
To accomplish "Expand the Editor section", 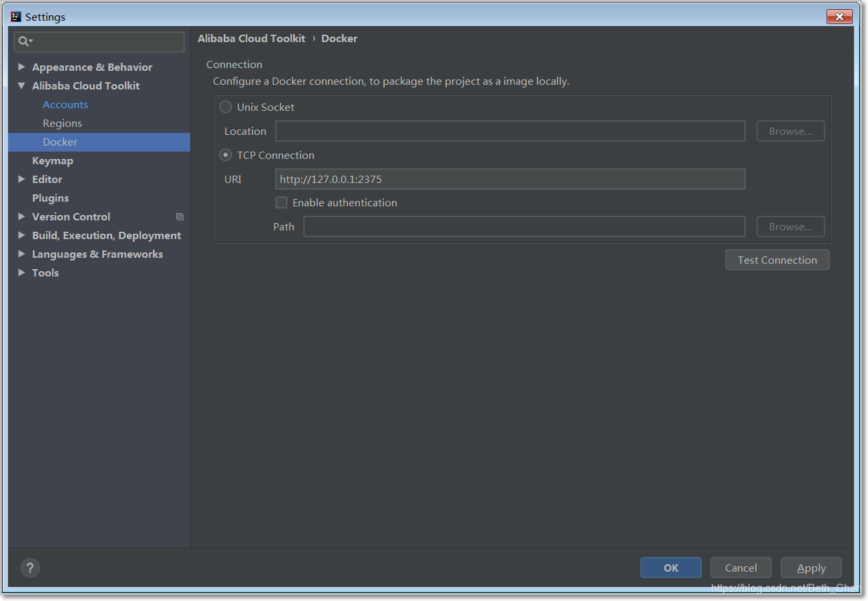I will pos(21,179).
